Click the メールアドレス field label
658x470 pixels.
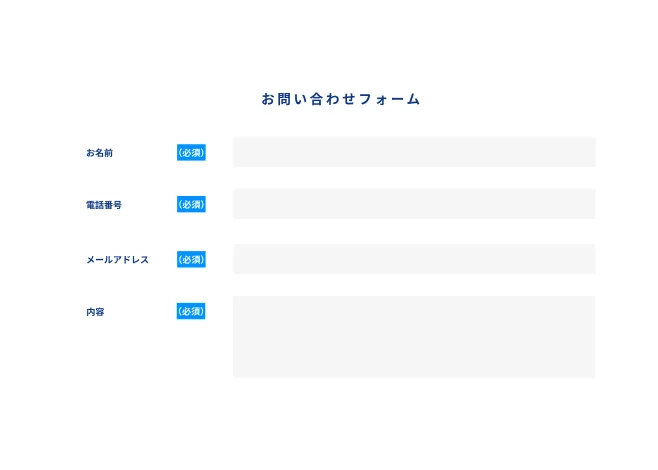pyautogui.click(x=117, y=260)
